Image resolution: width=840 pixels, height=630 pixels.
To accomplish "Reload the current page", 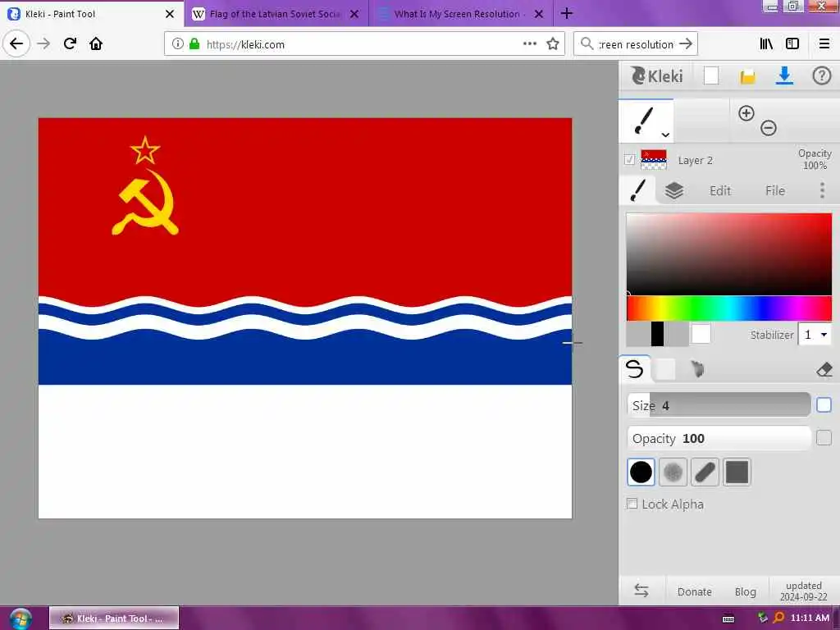I will tap(70, 43).
